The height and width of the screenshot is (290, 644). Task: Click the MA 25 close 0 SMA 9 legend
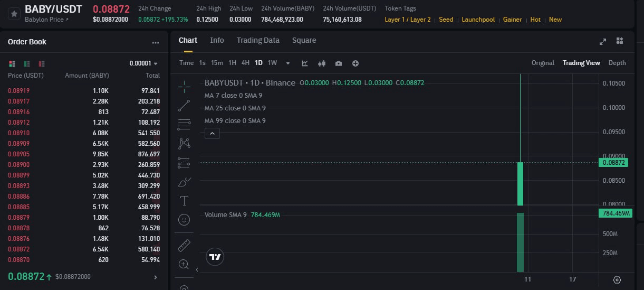[x=235, y=108]
